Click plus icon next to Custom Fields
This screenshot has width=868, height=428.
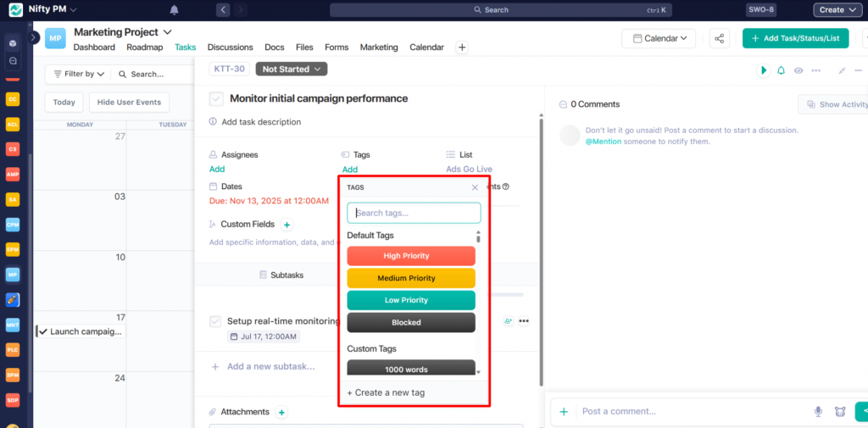click(x=287, y=225)
